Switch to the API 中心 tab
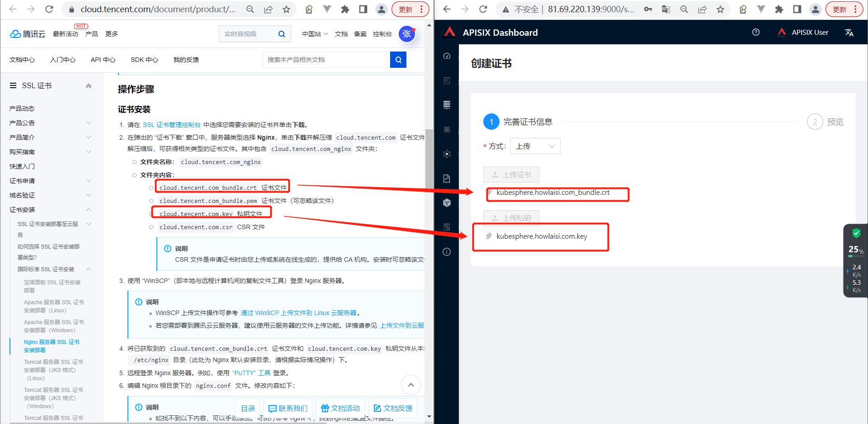This screenshot has width=868, height=424. click(x=103, y=60)
